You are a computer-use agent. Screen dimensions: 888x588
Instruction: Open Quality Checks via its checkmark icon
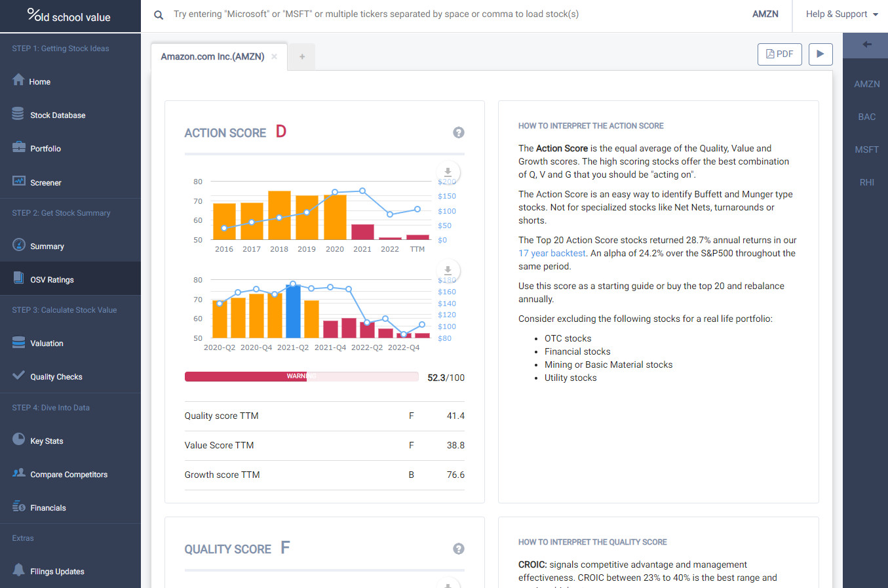(18, 375)
